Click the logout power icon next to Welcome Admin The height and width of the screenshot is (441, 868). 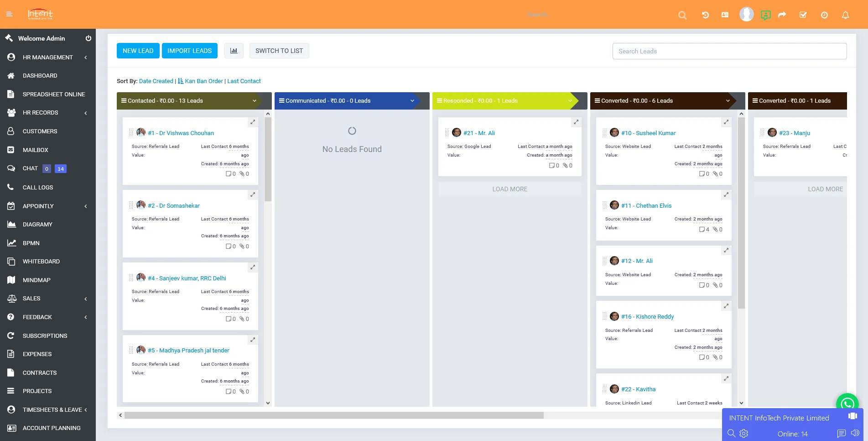[x=88, y=38]
